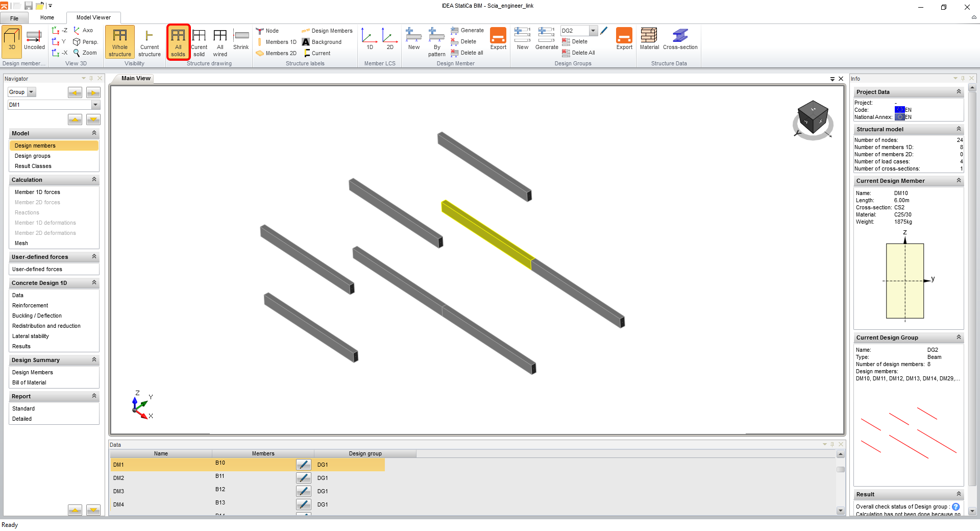Viewport: 980px width, 531px height.
Task: Collapse the Concrete Design 1D section
Action: point(94,282)
